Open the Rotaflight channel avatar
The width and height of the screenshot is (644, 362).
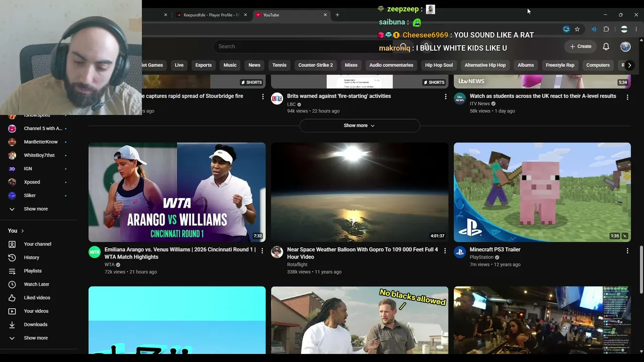(x=277, y=252)
